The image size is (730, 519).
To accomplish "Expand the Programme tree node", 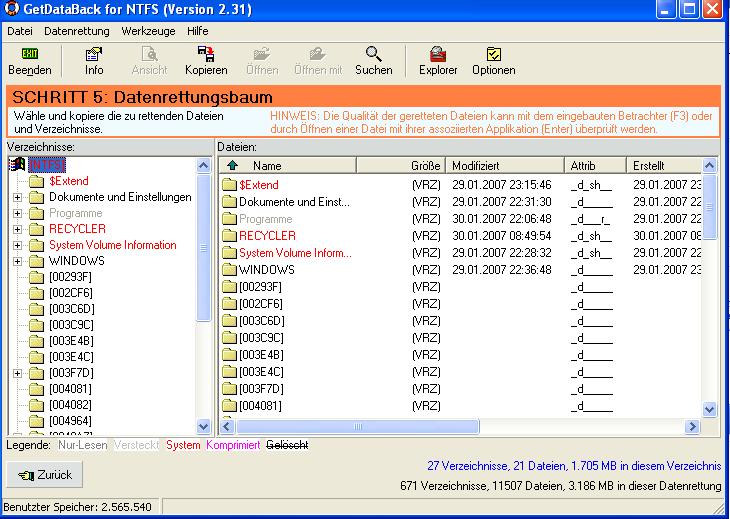I will pyautogui.click(x=17, y=213).
